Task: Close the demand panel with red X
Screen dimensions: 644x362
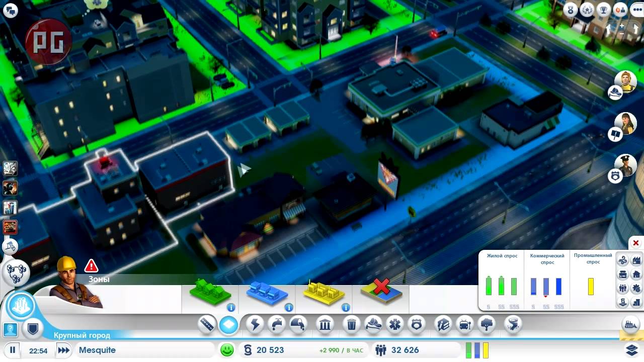Action: point(636,243)
